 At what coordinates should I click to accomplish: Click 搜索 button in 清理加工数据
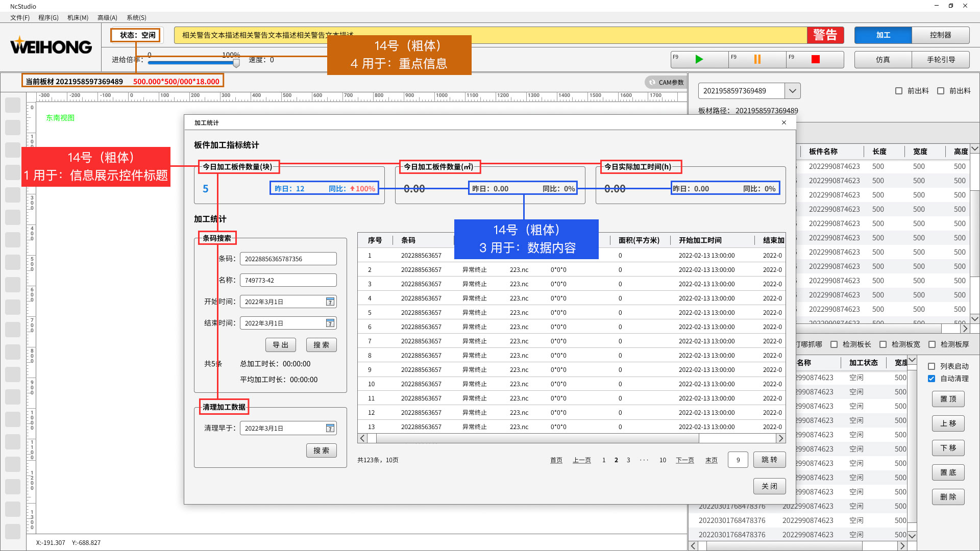pyautogui.click(x=322, y=450)
